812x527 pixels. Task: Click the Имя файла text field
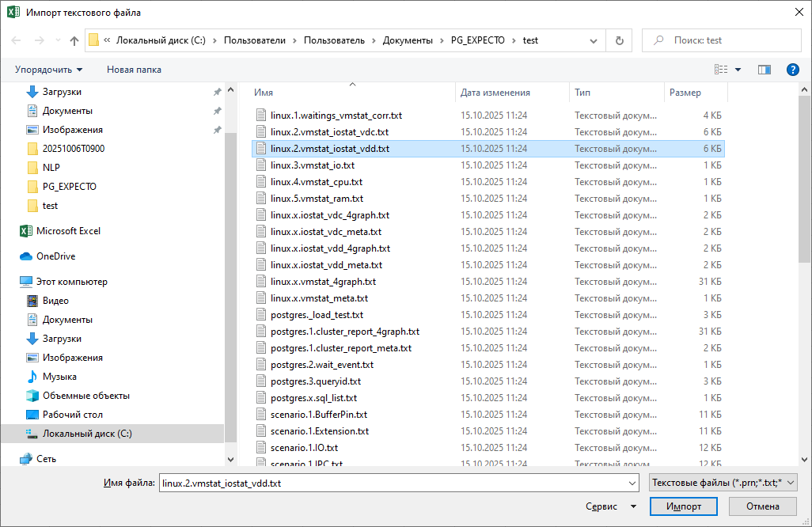393,483
